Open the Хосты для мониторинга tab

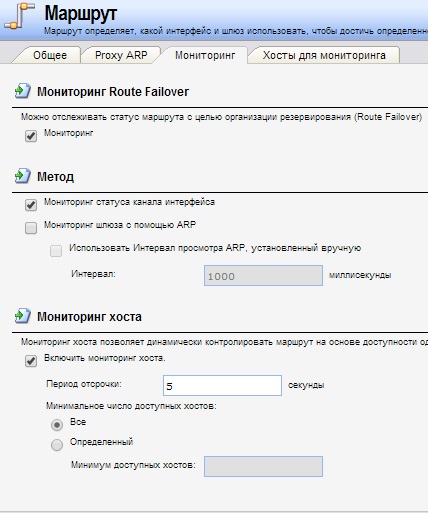click(x=324, y=55)
